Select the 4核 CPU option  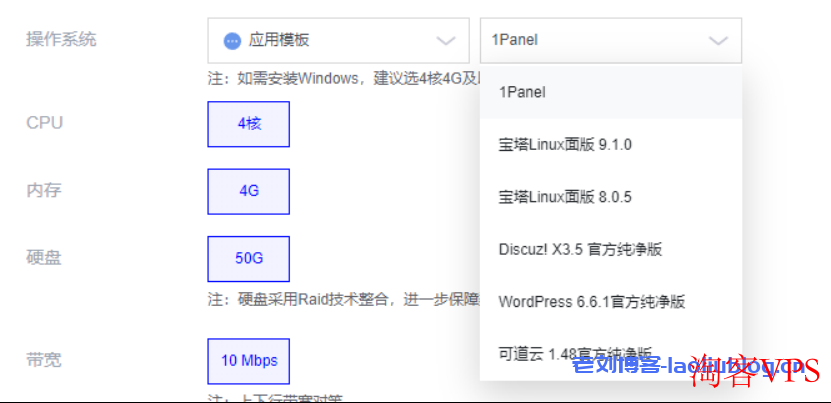pos(249,124)
